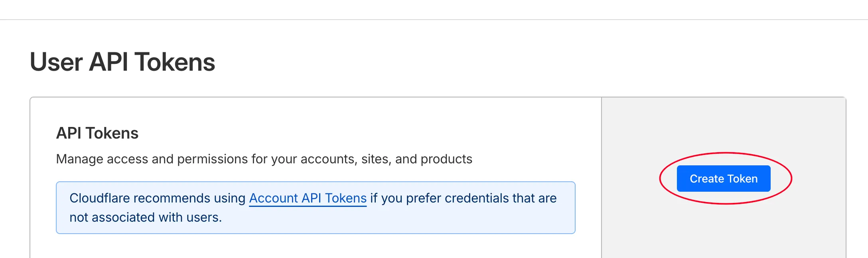This screenshot has width=868, height=258.
Task: Click the word "prefer" in the banner
Action: (424, 198)
